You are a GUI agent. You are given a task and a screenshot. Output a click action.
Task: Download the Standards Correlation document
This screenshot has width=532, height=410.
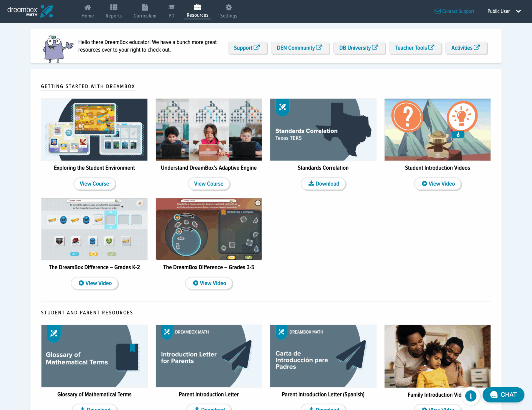click(x=323, y=184)
